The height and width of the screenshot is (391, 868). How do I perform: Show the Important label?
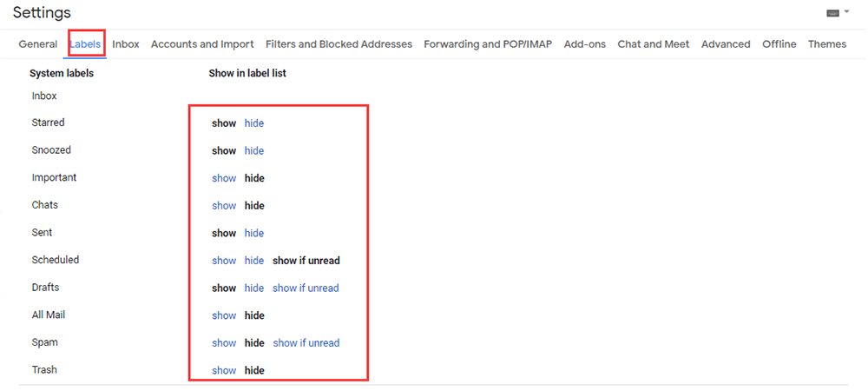tap(224, 178)
